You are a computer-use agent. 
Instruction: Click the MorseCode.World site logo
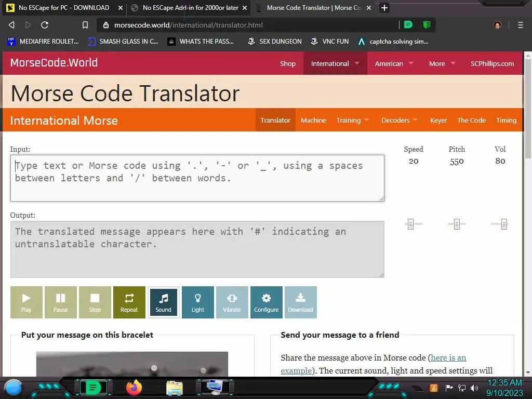[x=54, y=62]
